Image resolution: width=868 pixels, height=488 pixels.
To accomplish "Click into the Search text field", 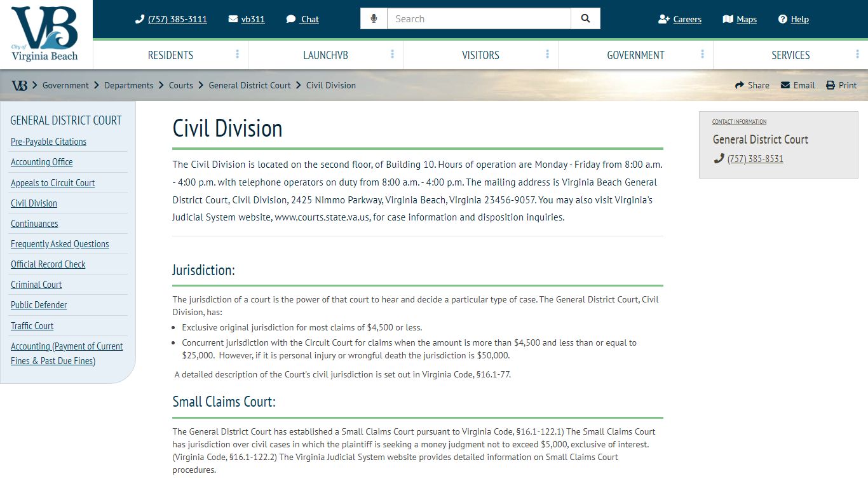I will coord(479,18).
